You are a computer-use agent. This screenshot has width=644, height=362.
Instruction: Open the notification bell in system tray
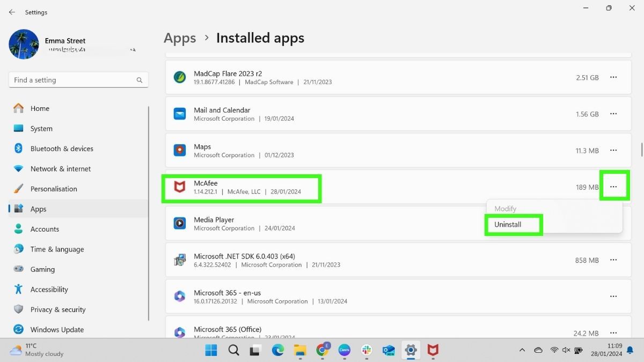tap(629, 350)
